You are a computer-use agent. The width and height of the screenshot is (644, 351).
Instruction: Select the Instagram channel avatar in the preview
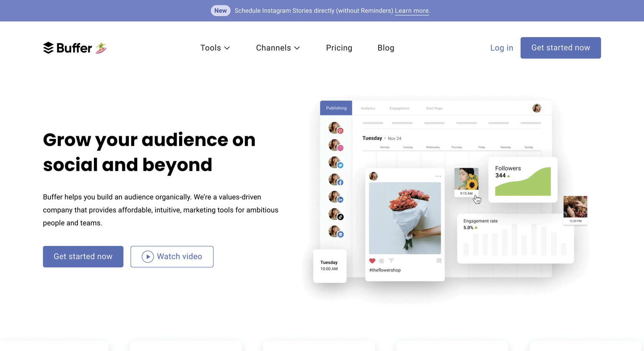click(336, 145)
